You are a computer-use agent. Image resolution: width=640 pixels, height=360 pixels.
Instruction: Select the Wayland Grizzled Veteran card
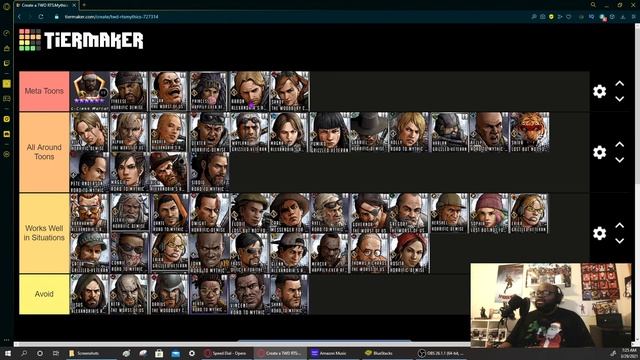[249, 132]
